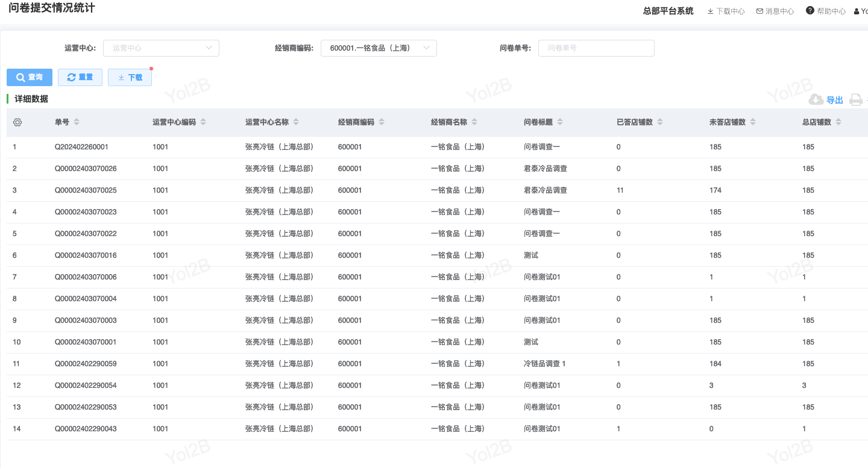Click the table column settings gear icon
The height and width of the screenshot is (468, 868).
(17, 122)
